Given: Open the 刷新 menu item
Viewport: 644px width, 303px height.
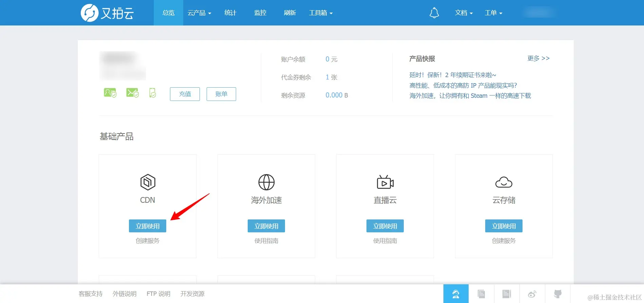Looking at the screenshot, I should click(290, 13).
